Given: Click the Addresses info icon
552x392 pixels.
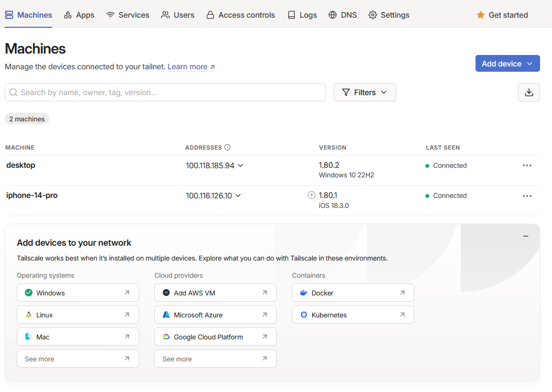Looking at the screenshot, I should coord(227,147).
